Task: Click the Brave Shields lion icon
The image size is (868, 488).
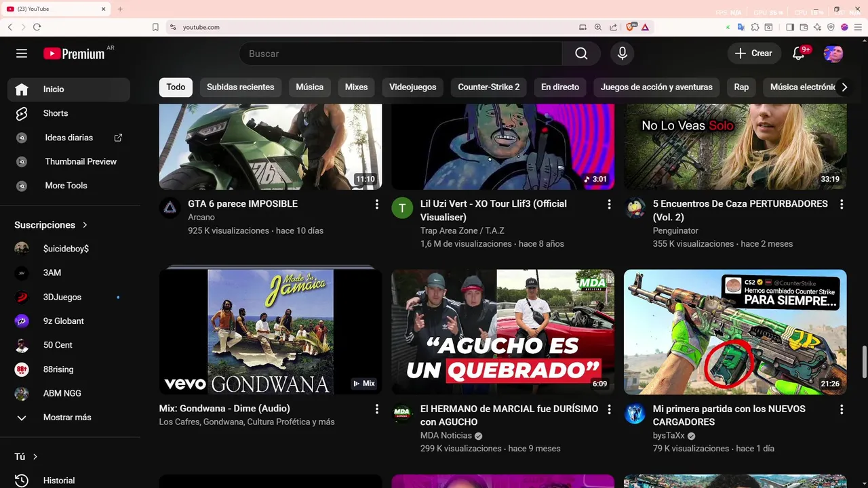Action: coord(631,27)
